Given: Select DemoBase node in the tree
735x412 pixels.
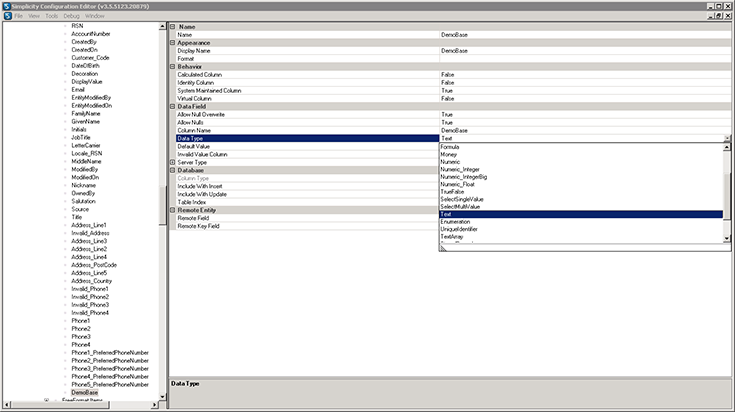Looking at the screenshot, I should tap(84, 392).
